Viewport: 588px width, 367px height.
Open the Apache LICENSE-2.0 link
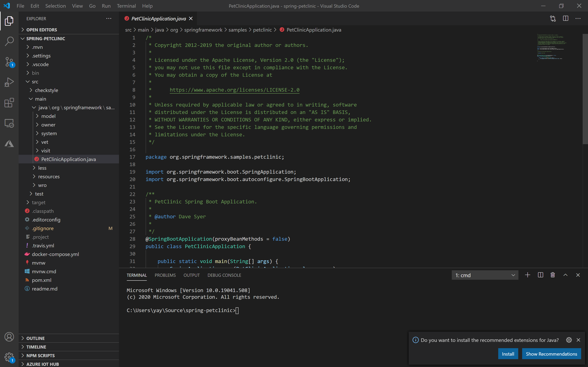pyautogui.click(x=234, y=90)
